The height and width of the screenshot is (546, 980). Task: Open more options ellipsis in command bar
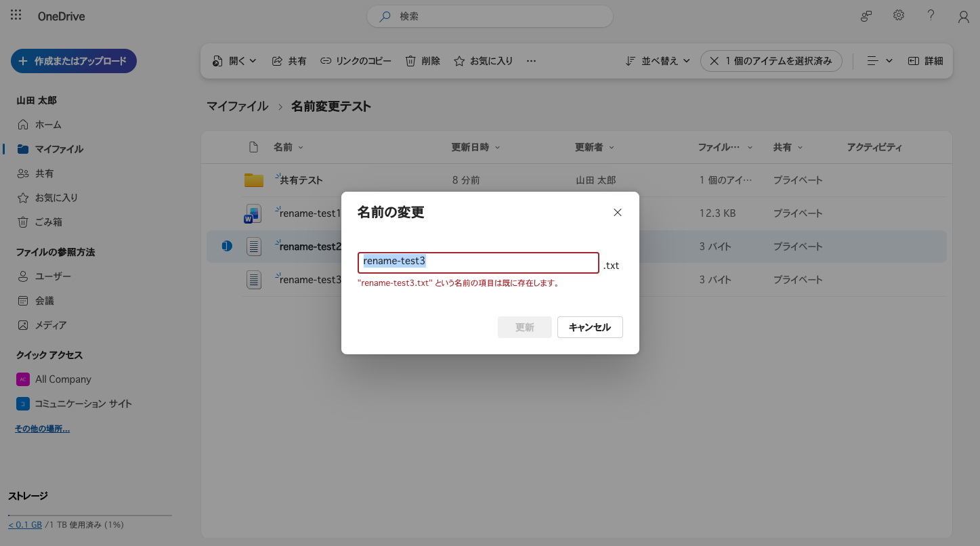point(531,61)
